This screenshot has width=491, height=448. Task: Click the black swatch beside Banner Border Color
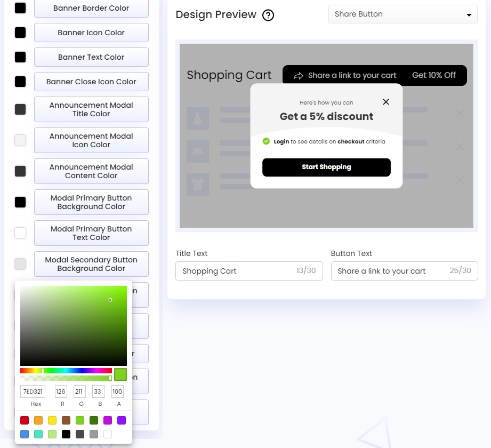20,8
